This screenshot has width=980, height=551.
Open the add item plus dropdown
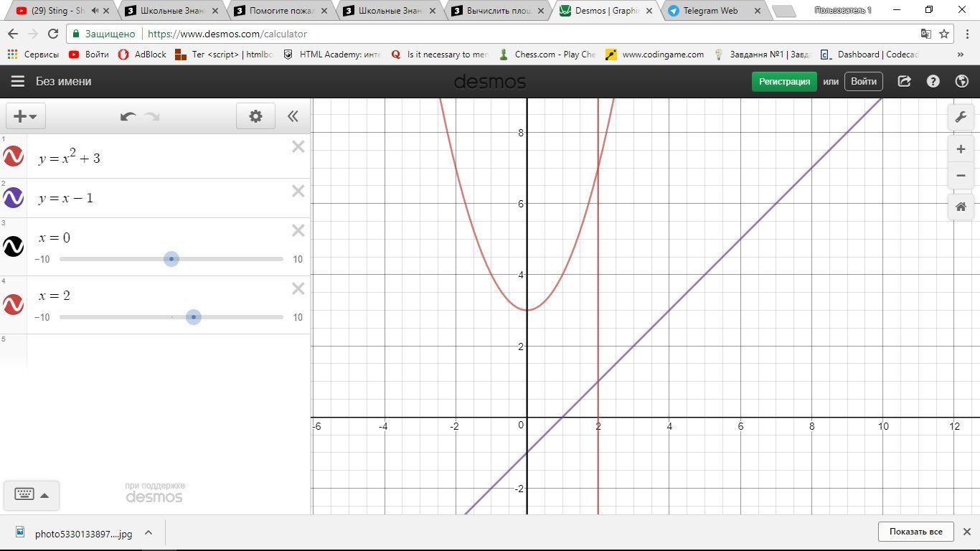(x=26, y=116)
